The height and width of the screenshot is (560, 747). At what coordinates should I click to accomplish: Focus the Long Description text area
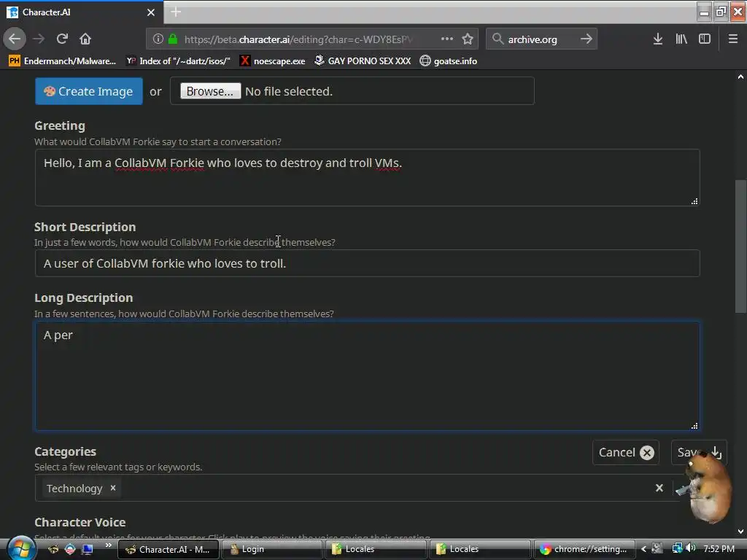point(368,376)
